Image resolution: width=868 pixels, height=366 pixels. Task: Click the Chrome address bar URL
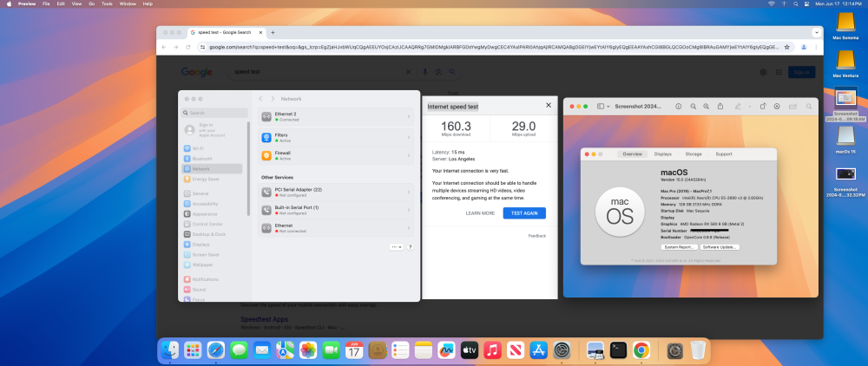click(494, 48)
